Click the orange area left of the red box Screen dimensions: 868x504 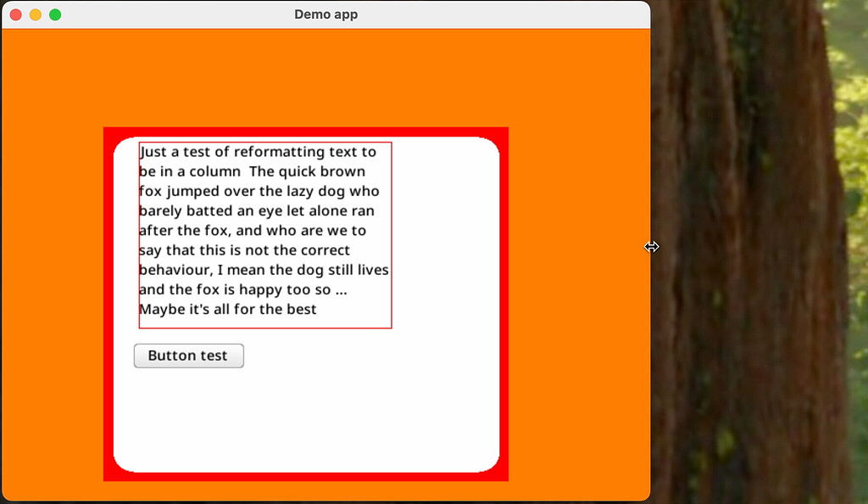pos(53,297)
